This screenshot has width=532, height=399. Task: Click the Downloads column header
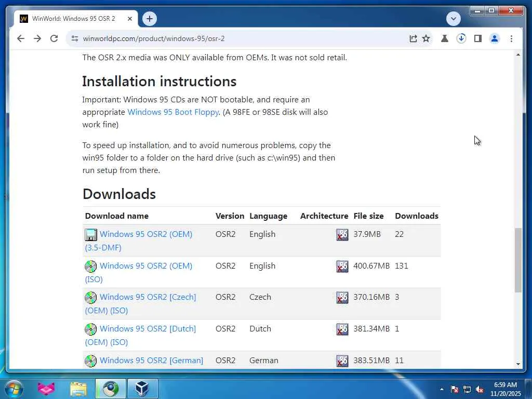417,216
